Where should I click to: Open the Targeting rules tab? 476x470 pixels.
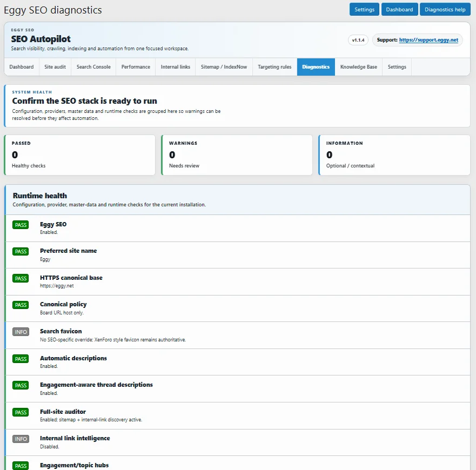pos(274,67)
